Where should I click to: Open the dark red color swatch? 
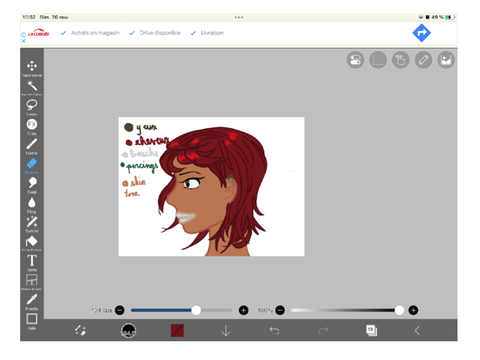[x=177, y=330]
